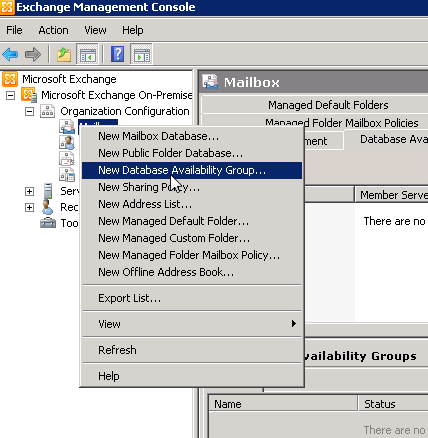Click the Organization Configuration node icon
This screenshot has height=438, width=428.
(x=48, y=111)
